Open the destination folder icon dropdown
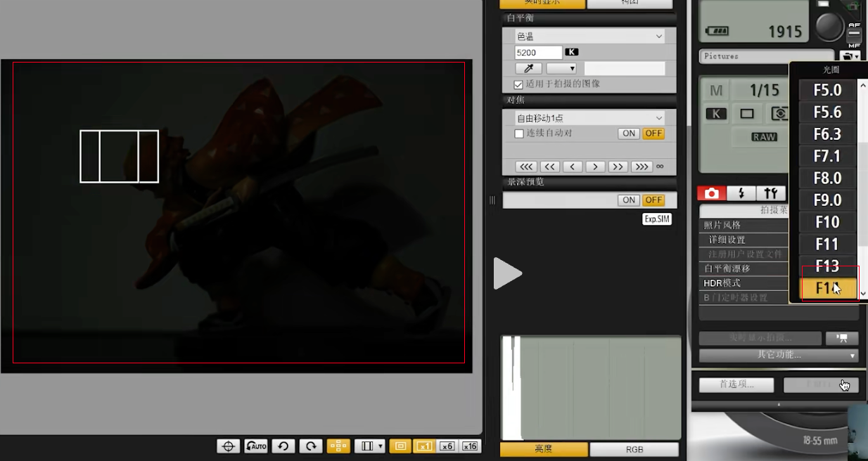The image size is (868, 461). [850, 56]
